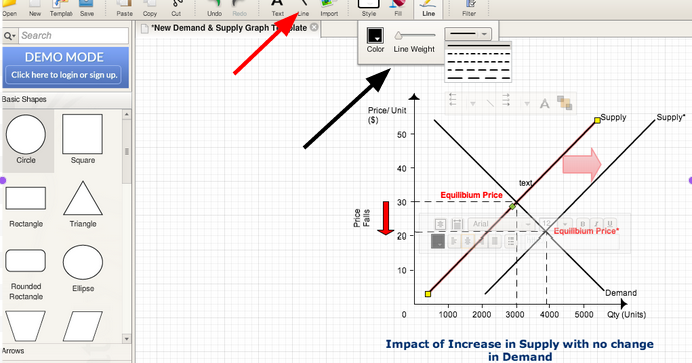Select the Text tool
The height and width of the screenshot is (363, 692).
point(278,8)
